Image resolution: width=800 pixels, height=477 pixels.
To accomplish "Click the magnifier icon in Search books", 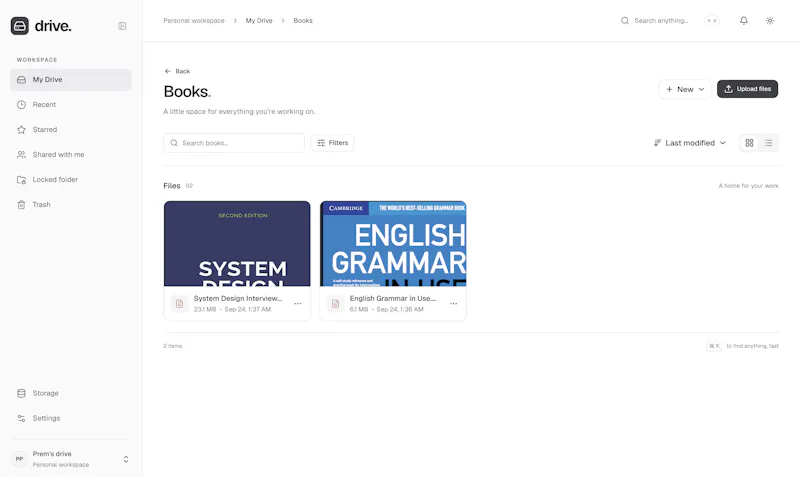I will coord(174,143).
